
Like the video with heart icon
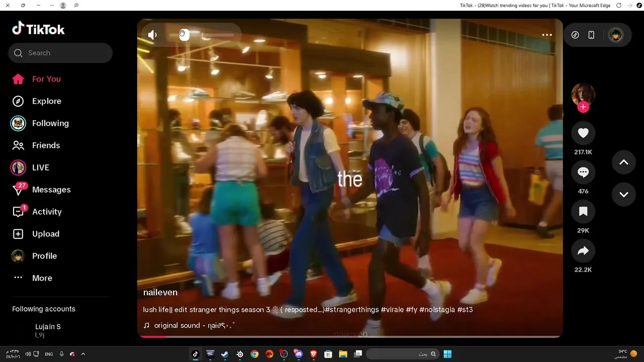(x=583, y=133)
